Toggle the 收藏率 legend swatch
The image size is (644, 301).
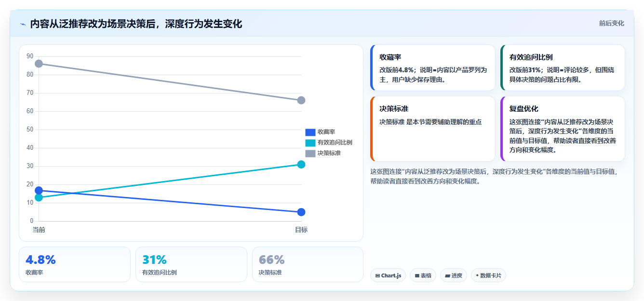tap(310, 132)
